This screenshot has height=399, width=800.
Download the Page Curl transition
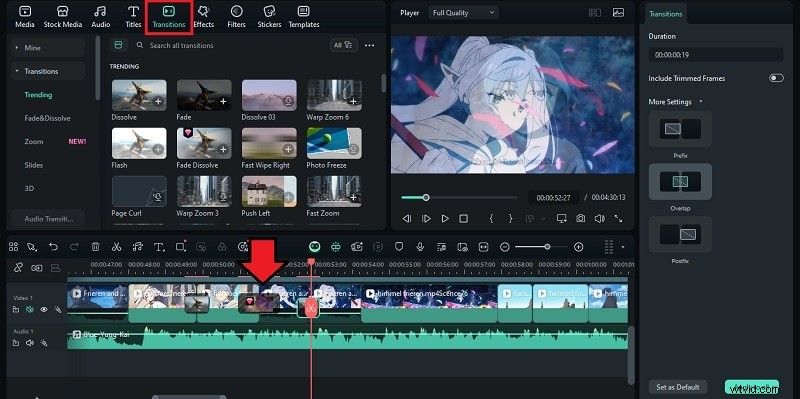click(x=159, y=198)
